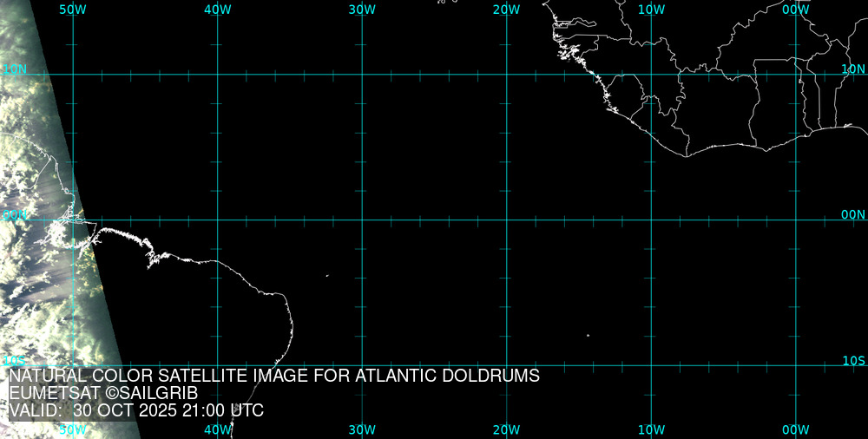
Task: Click the 00N latitude label on right edge
Action: (853, 214)
